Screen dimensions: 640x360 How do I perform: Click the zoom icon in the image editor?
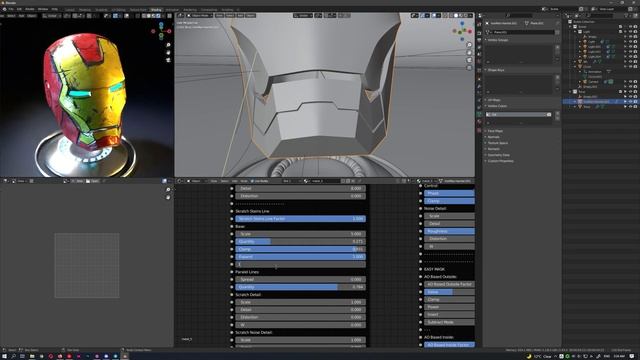coord(168,190)
